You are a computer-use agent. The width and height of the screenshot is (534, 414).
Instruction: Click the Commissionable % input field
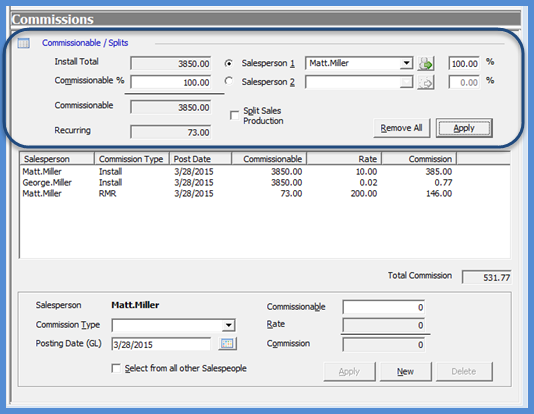(171, 82)
